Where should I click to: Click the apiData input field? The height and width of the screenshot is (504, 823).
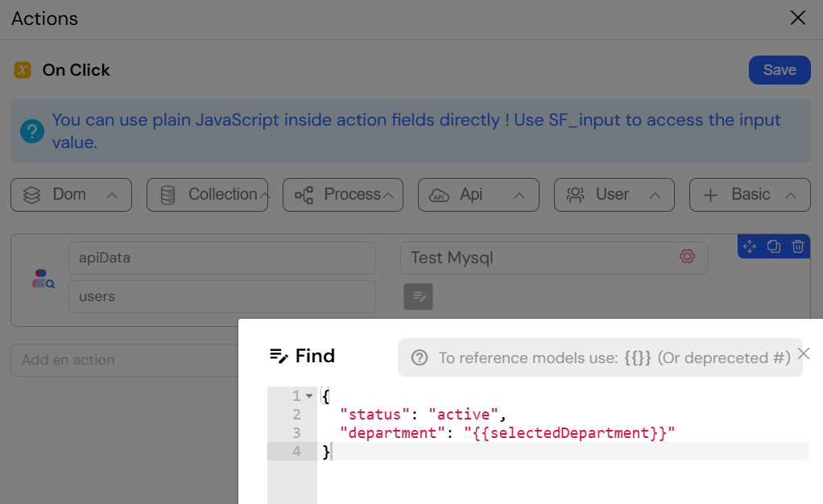[222, 258]
